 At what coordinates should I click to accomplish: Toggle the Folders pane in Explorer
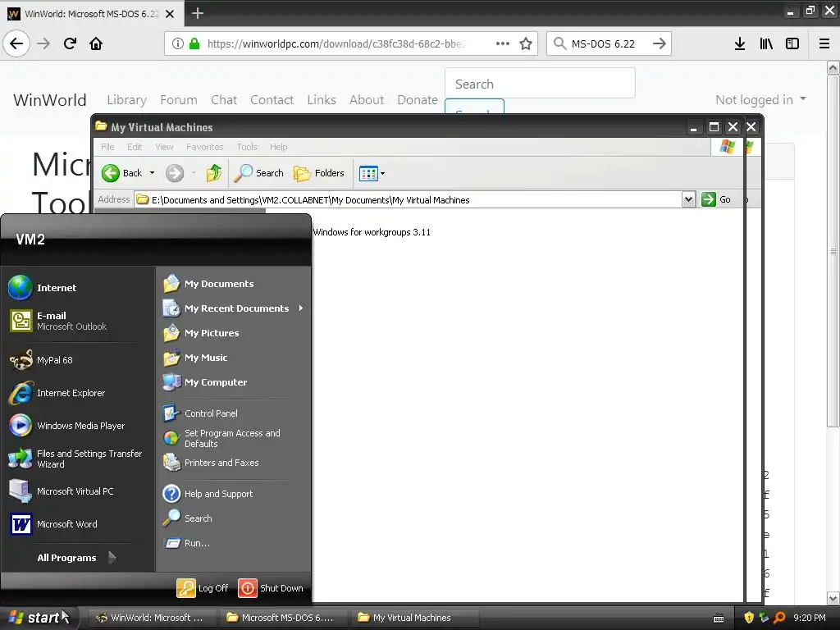click(319, 173)
